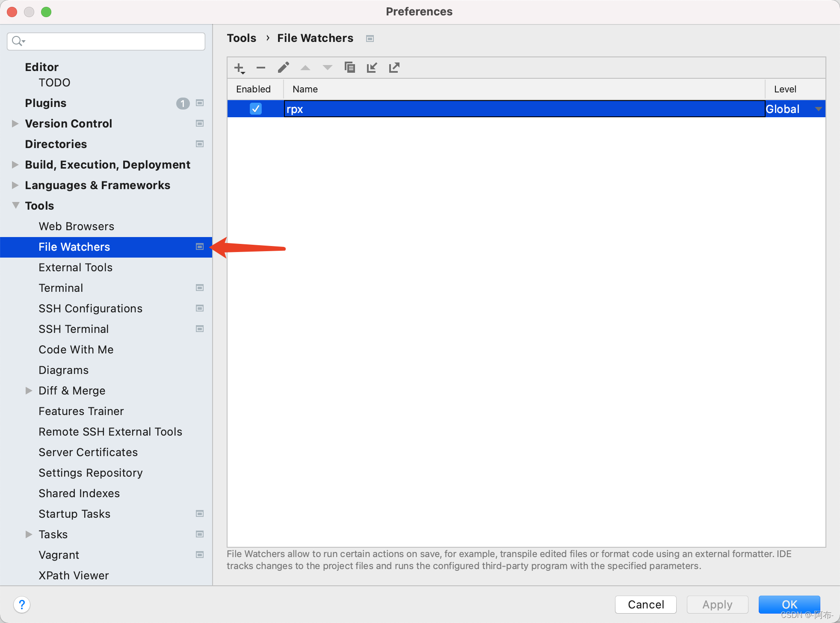840x623 pixels.
Task: Click the Apply button
Action: (717, 605)
